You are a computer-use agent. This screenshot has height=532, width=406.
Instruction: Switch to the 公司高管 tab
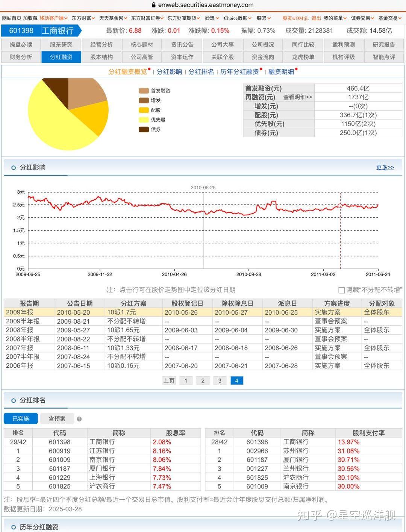click(142, 57)
